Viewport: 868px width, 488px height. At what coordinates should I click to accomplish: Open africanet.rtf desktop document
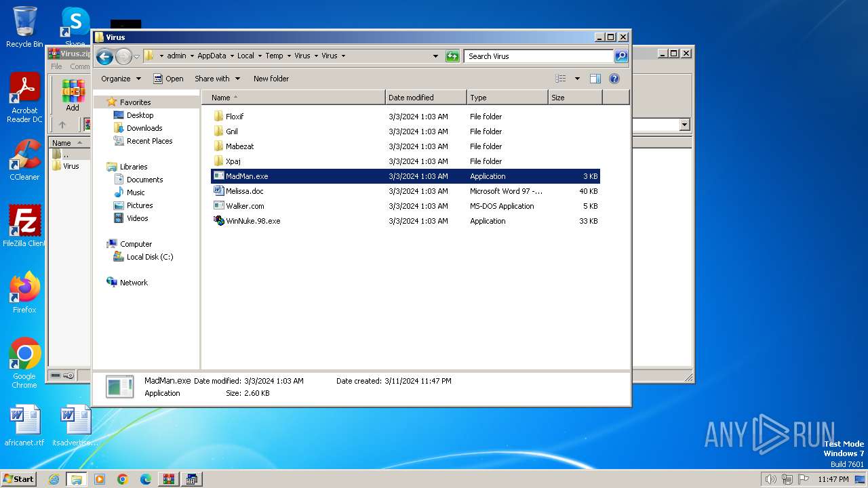coord(24,426)
